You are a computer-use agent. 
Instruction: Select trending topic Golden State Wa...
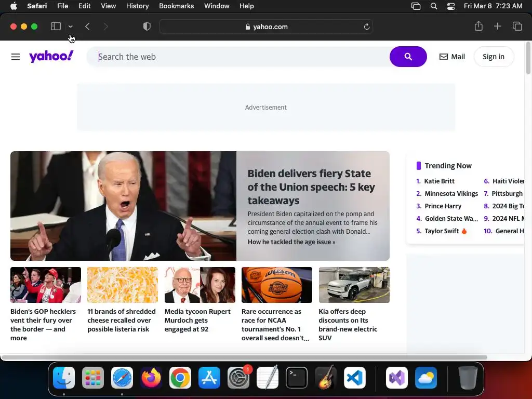click(x=451, y=219)
